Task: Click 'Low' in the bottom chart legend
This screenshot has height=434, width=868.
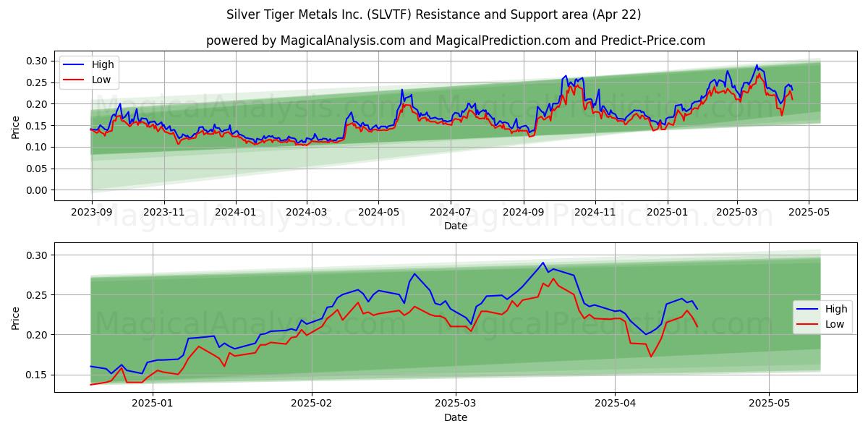Action: [x=835, y=324]
